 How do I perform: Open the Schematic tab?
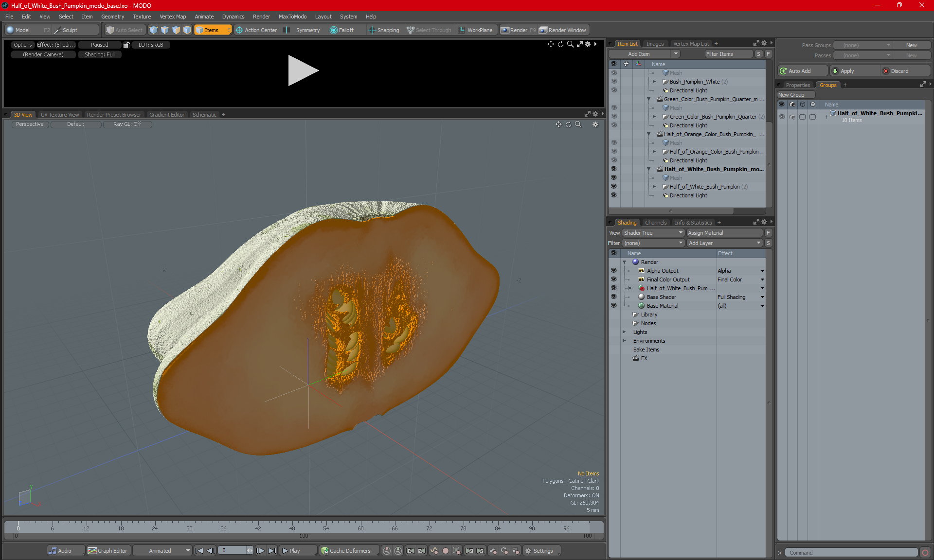pyautogui.click(x=204, y=115)
